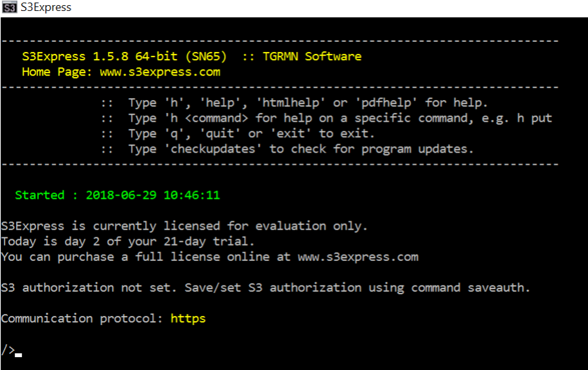Click the S3Express icon in the title bar
Image resolution: width=588 pixels, height=370 pixels.
[10, 8]
